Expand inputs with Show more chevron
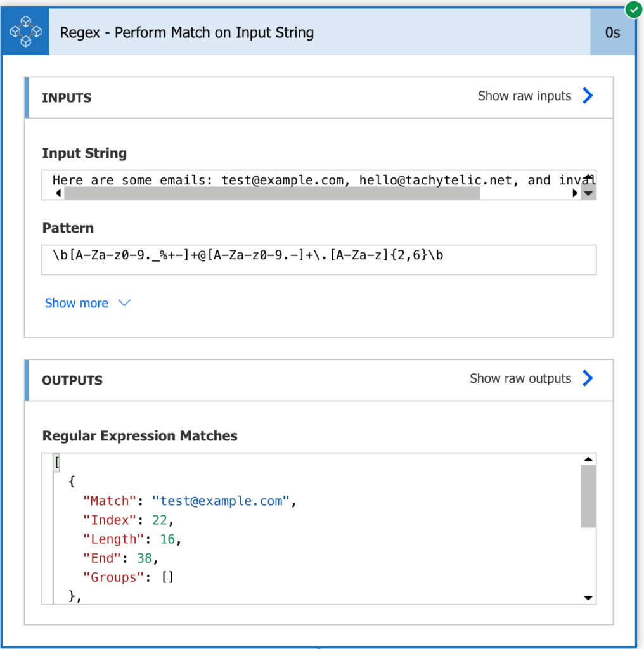The width and height of the screenshot is (644, 649). 125,303
